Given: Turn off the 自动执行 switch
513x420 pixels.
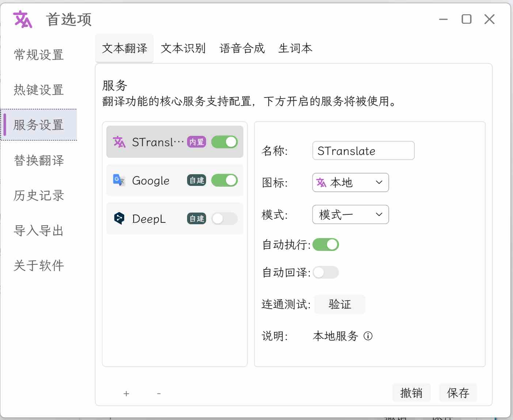Looking at the screenshot, I should pos(326,245).
